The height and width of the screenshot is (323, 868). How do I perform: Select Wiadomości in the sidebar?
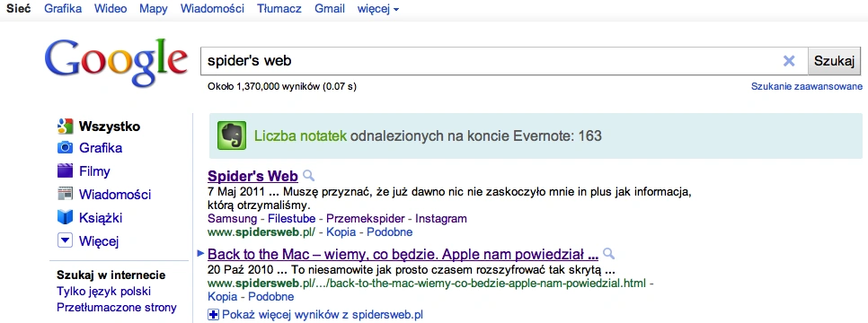pos(115,194)
